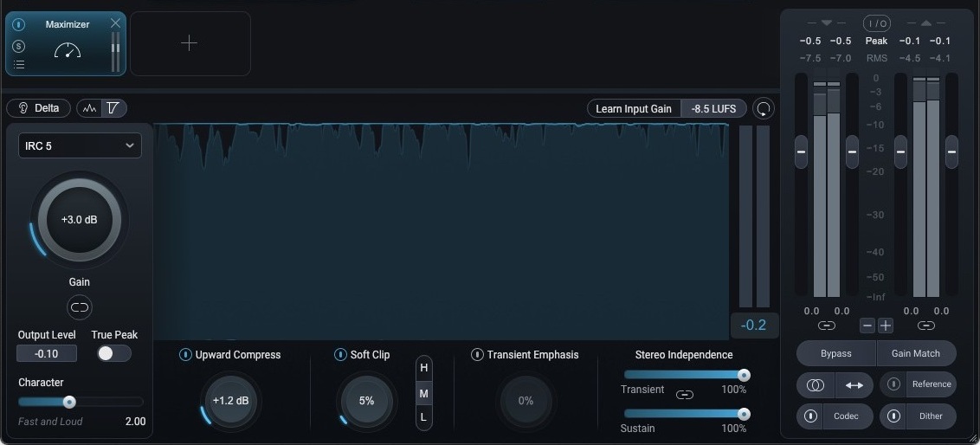Click the circular reset icon beside LUFS
Screen dimensions: 980x445
tap(763, 109)
